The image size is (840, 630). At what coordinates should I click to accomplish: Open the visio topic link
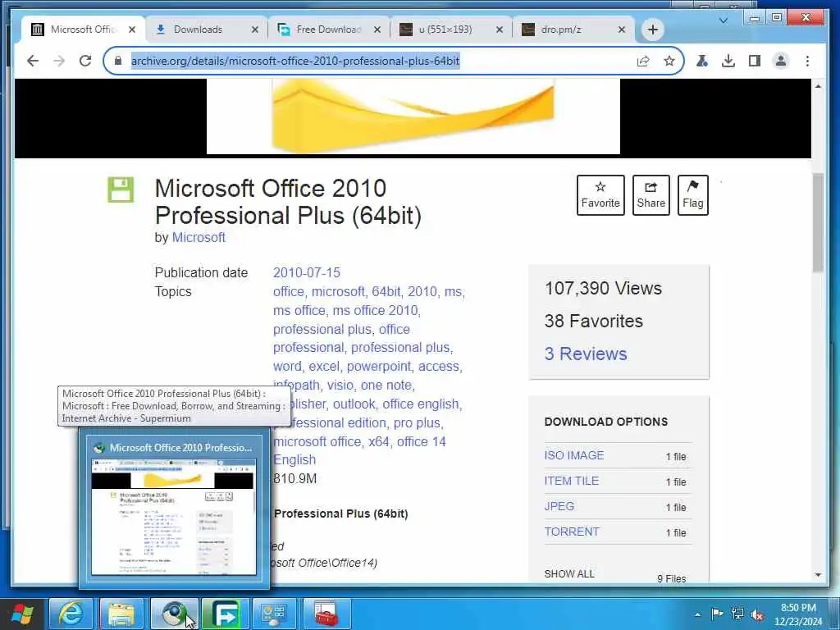click(340, 386)
